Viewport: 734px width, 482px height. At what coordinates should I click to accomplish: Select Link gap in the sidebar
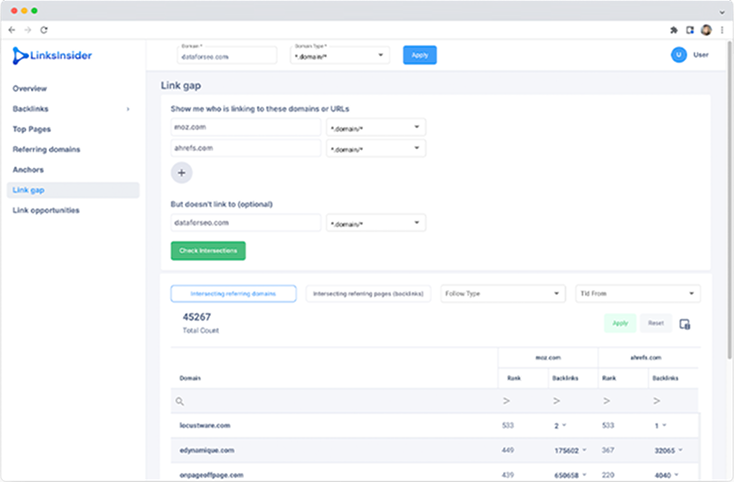(x=73, y=190)
